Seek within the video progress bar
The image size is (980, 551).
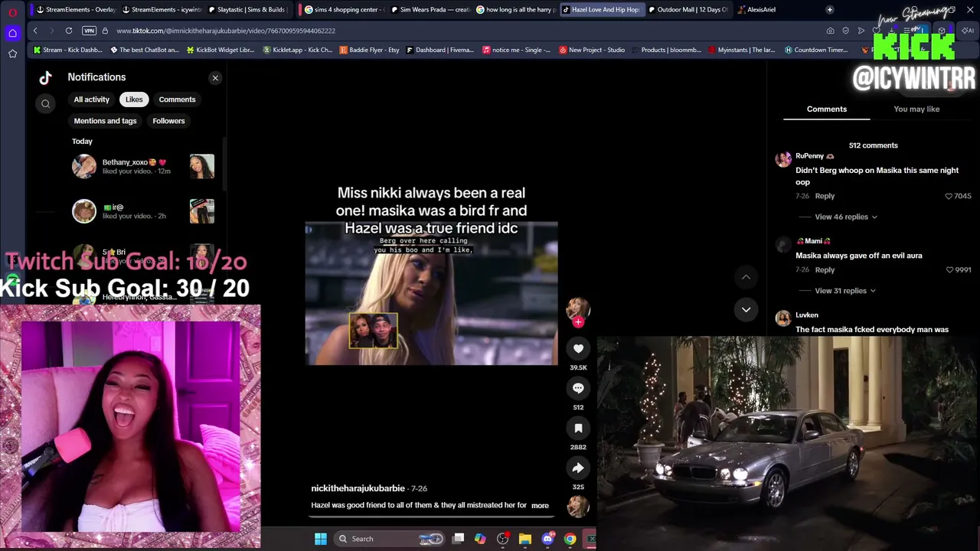(432, 517)
